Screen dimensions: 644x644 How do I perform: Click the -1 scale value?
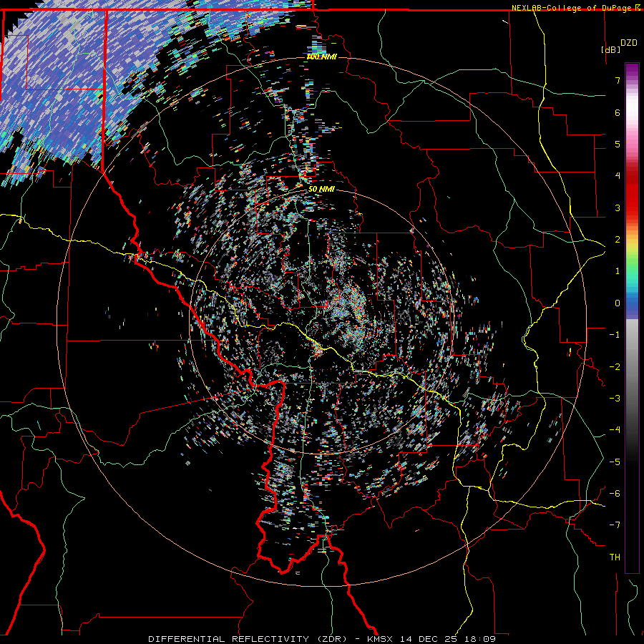pyautogui.click(x=615, y=335)
